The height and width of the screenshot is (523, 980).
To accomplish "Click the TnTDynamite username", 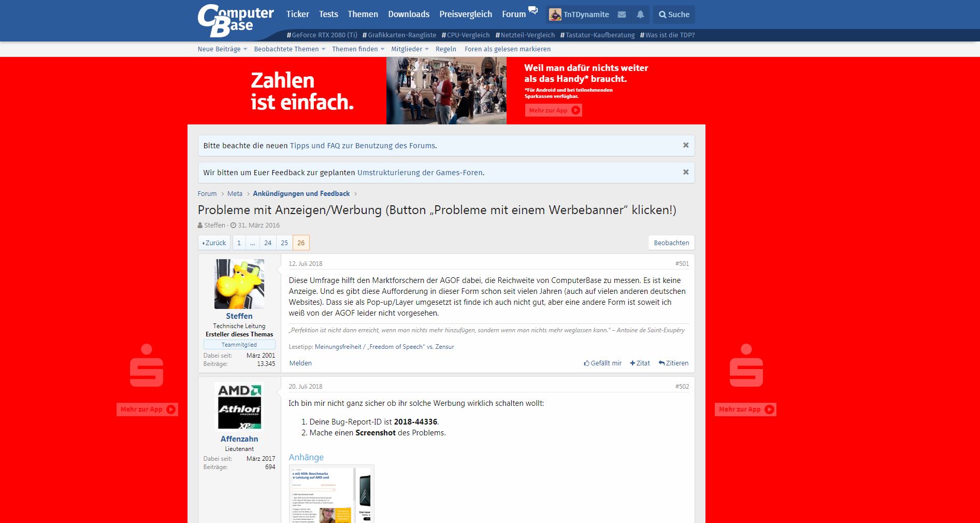I will [586, 15].
